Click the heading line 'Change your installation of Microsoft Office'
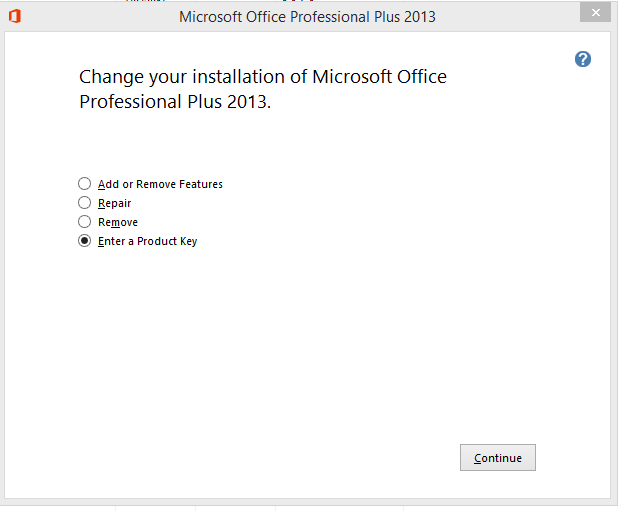The height and width of the screenshot is (511, 620). (x=263, y=77)
